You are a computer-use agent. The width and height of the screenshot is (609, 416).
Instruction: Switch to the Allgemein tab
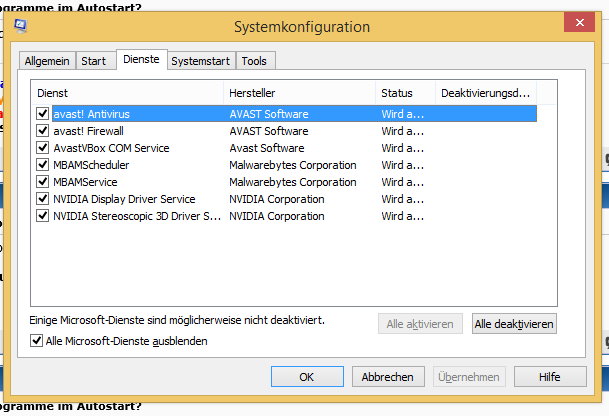(47, 61)
